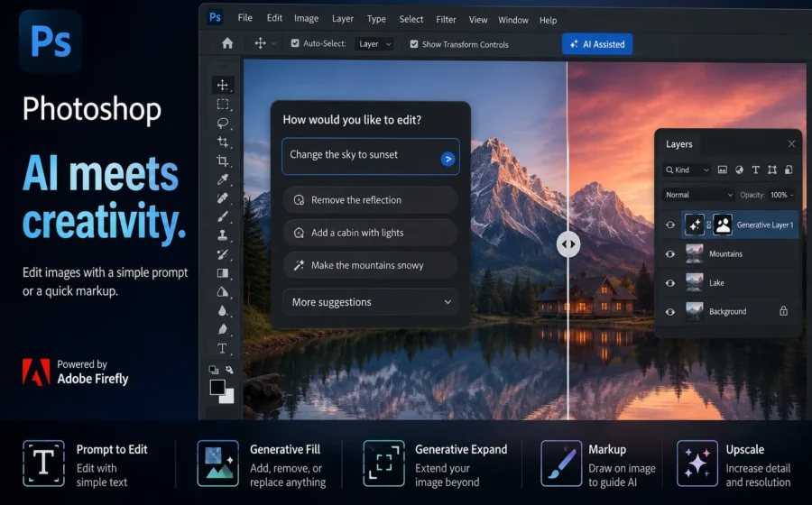
Task: Click the before/after comparison slider handle
Action: 568,244
